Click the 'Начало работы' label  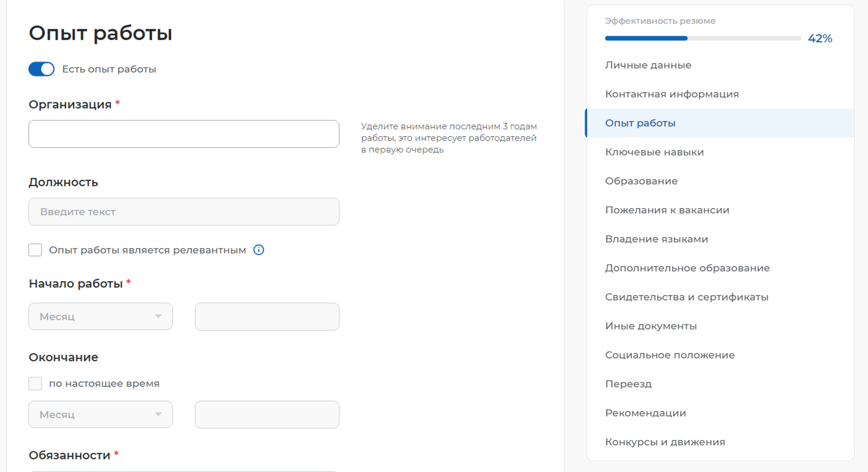75,284
